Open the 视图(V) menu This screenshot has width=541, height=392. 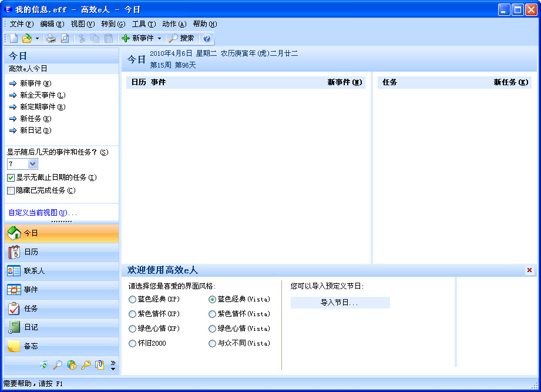[83, 24]
